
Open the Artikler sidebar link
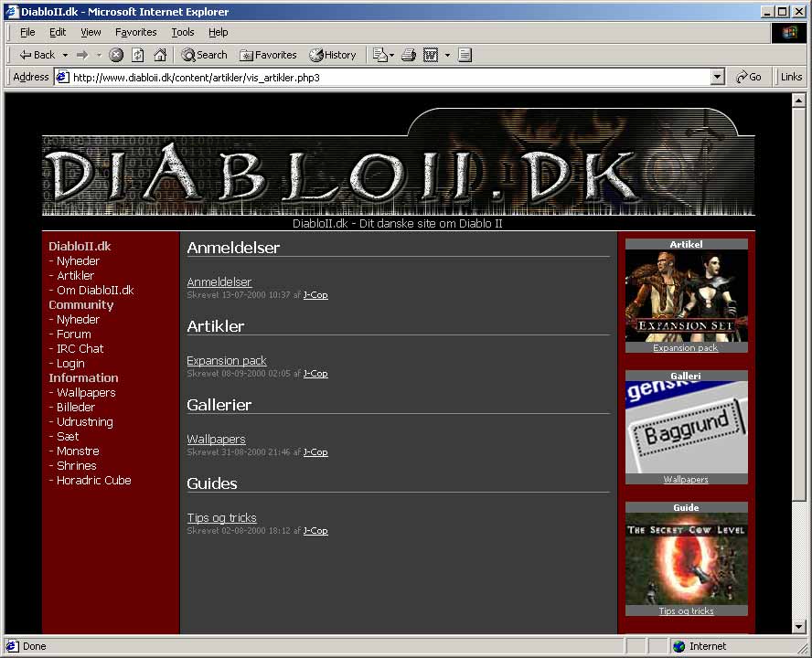point(76,275)
